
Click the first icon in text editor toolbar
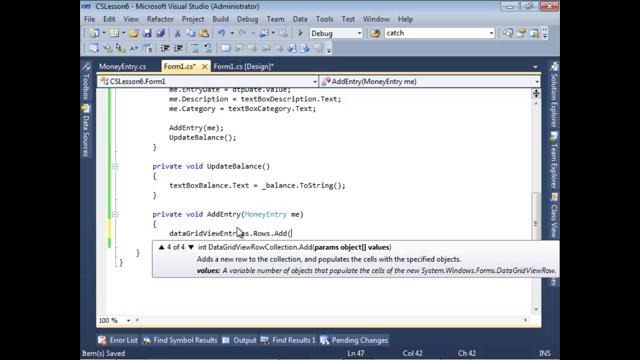[x=94, y=49]
